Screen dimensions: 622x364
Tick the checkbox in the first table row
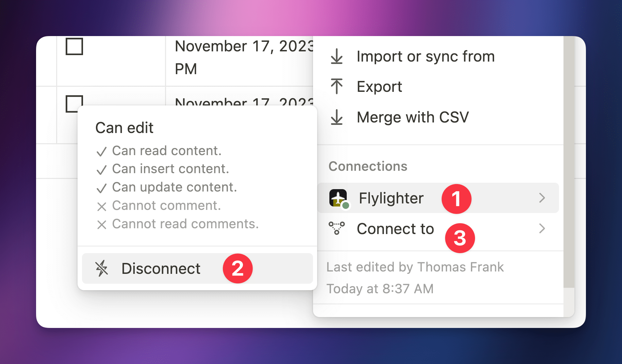coord(74,46)
